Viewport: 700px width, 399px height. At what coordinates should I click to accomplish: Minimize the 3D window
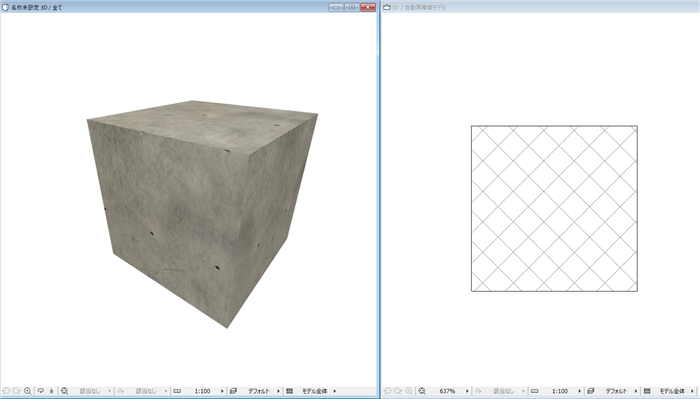tap(336, 7)
